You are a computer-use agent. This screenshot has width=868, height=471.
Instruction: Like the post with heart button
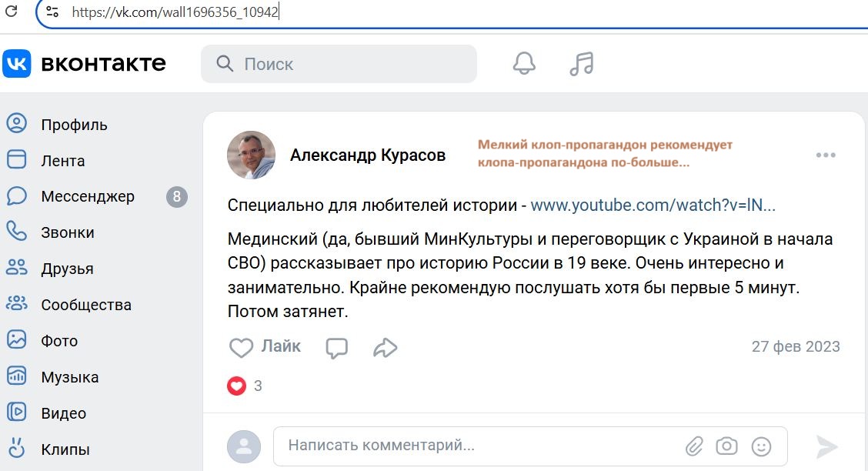point(265,347)
